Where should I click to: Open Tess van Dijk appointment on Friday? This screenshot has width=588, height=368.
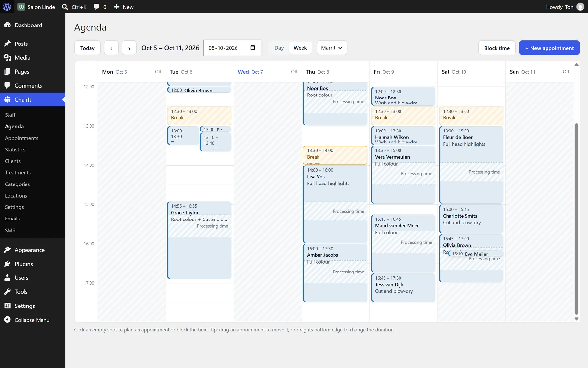(x=403, y=288)
